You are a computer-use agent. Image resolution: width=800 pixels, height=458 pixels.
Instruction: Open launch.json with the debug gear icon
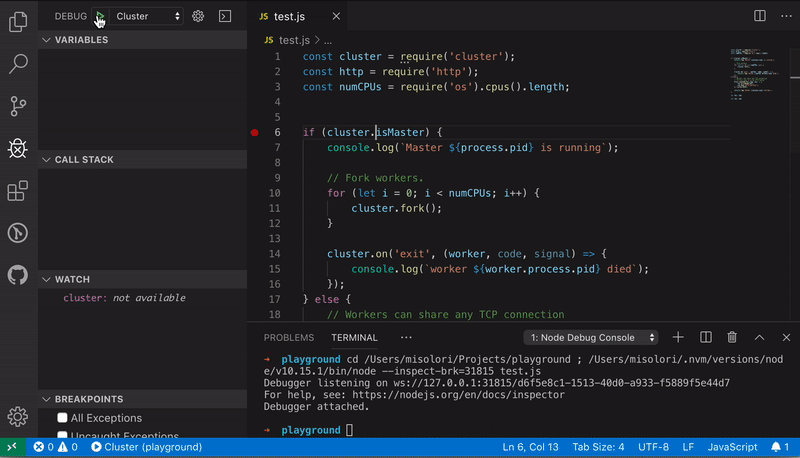pos(198,16)
